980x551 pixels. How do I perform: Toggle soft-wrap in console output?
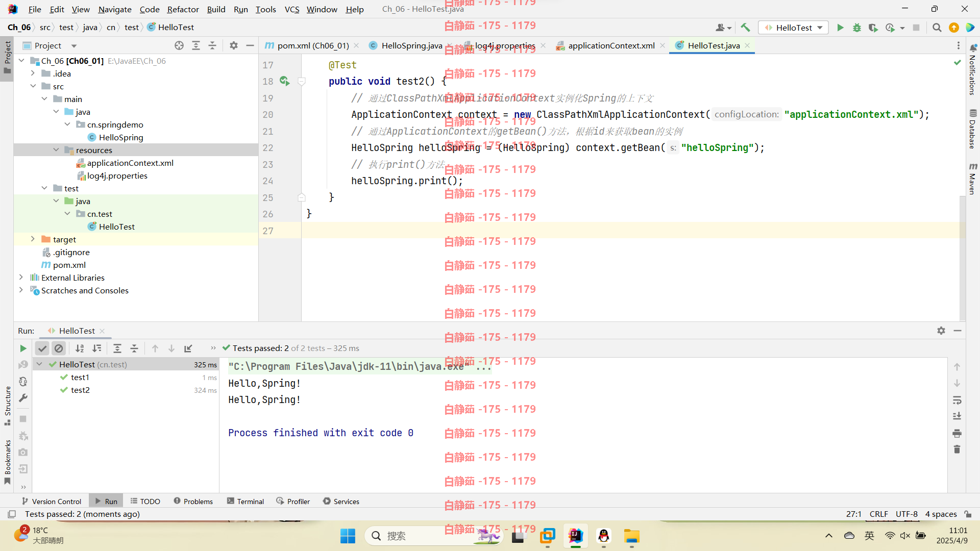(x=957, y=400)
